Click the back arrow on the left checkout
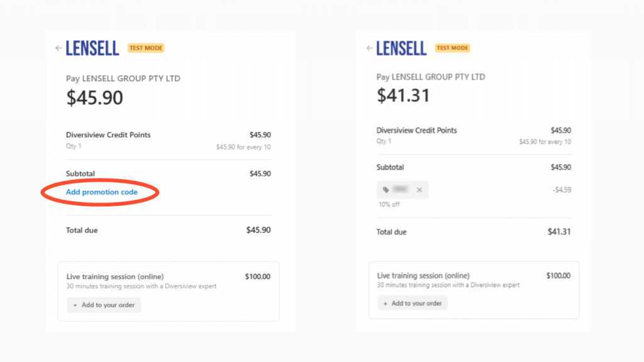The width and height of the screenshot is (644, 362). pos(58,48)
